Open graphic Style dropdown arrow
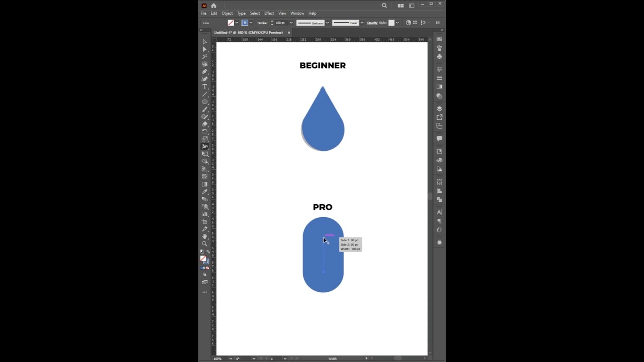Image resolution: width=644 pixels, height=362 pixels. pos(397,23)
